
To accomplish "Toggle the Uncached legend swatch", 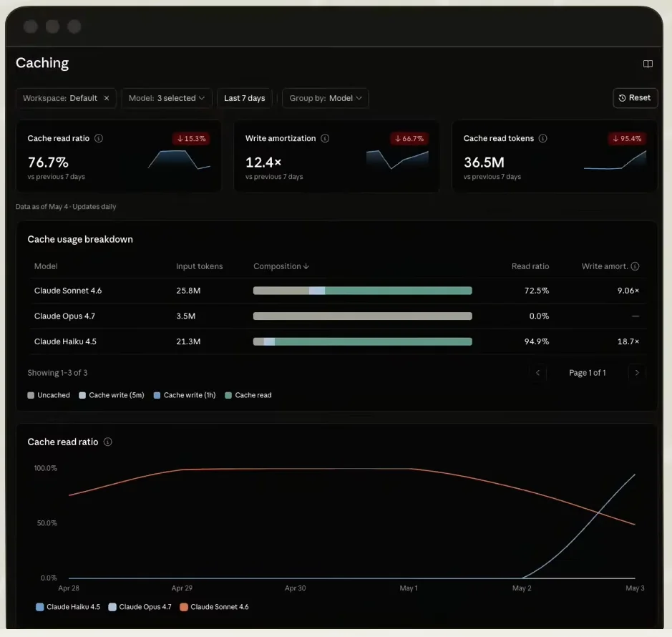I will (31, 395).
